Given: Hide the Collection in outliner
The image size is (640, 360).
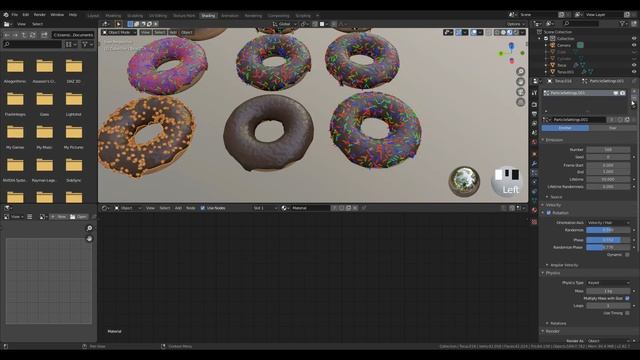Looking at the screenshot, I should point(634,38).
